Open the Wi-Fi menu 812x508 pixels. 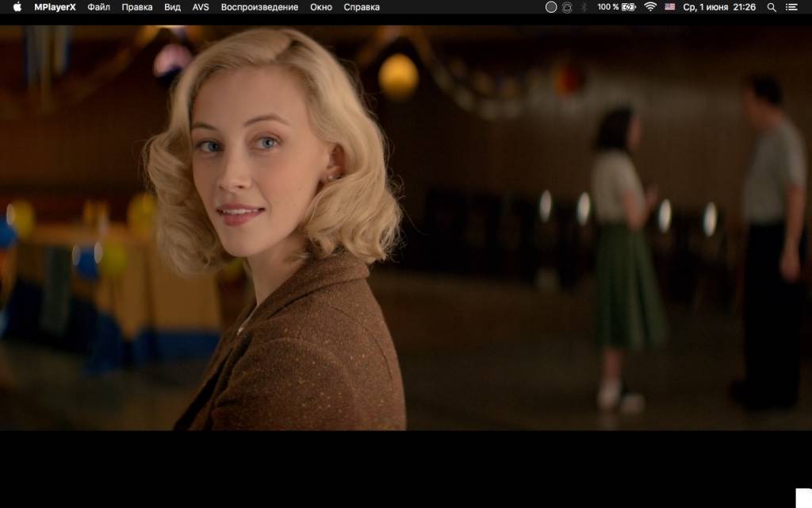pyautogui.click(x=650, y=6)
